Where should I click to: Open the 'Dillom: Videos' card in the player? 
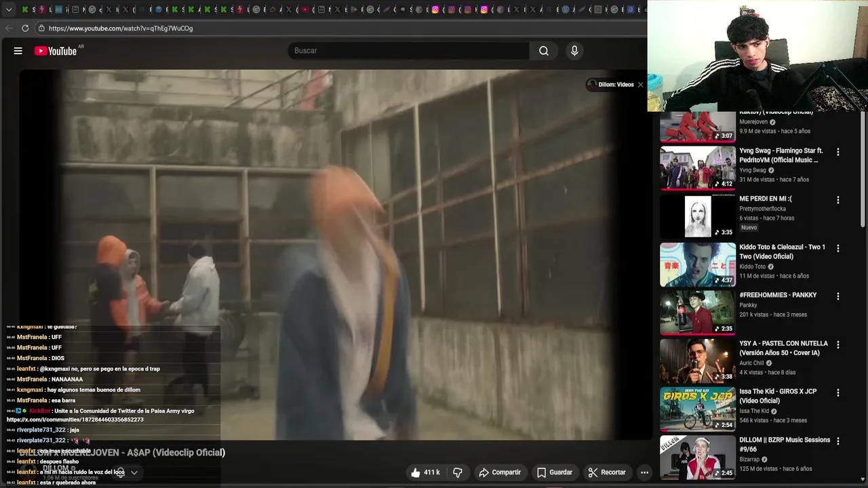[610, 85]
